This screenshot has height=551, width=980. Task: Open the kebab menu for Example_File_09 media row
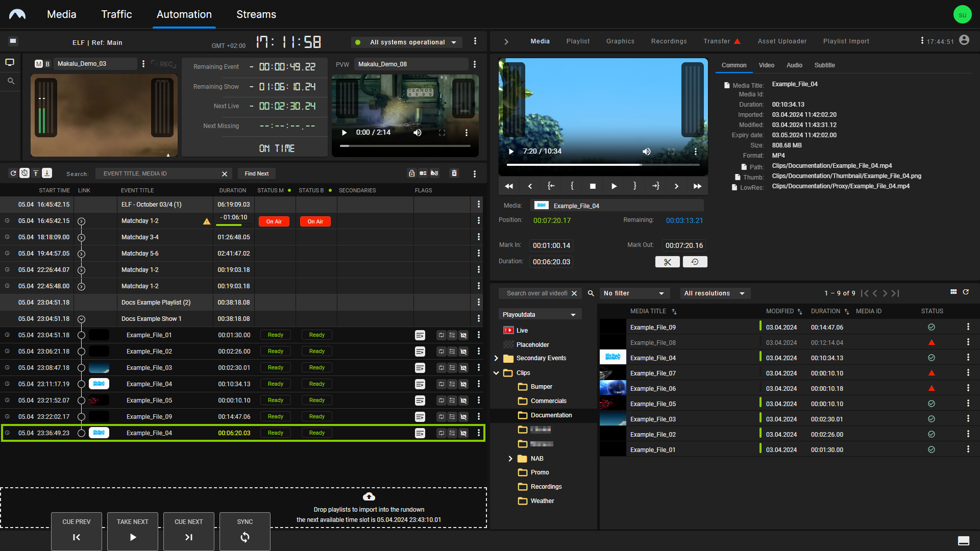point(968,327)
